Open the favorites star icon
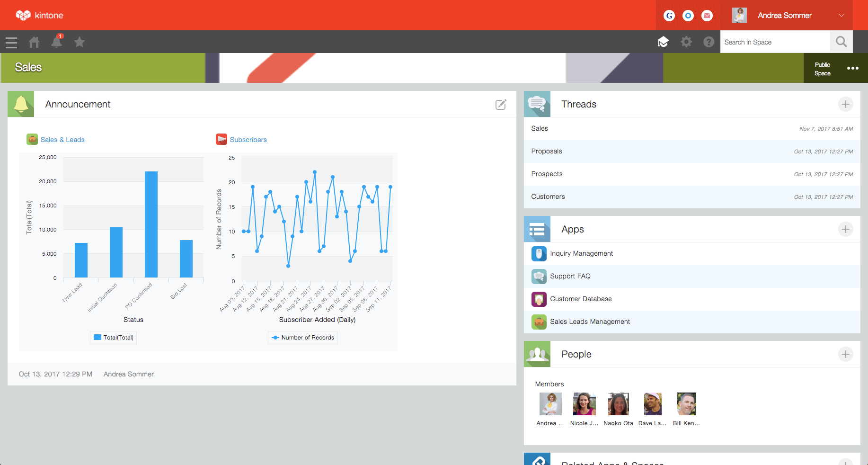The height and width of the screenshot is (465, 868). [x=80, y=42]
